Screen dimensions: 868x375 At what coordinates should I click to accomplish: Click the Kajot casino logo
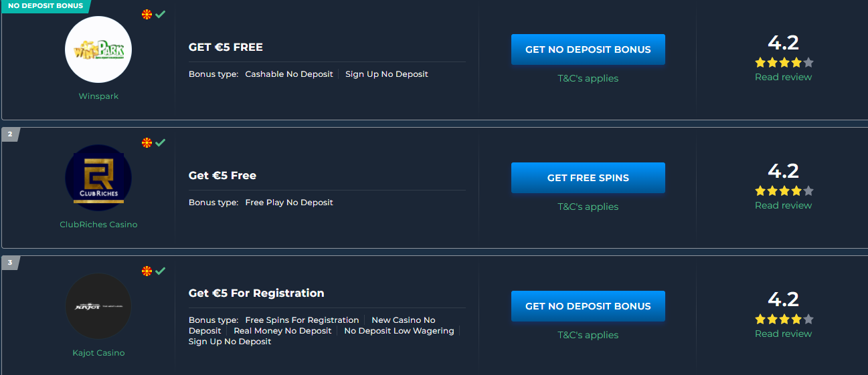click(98, 307)
